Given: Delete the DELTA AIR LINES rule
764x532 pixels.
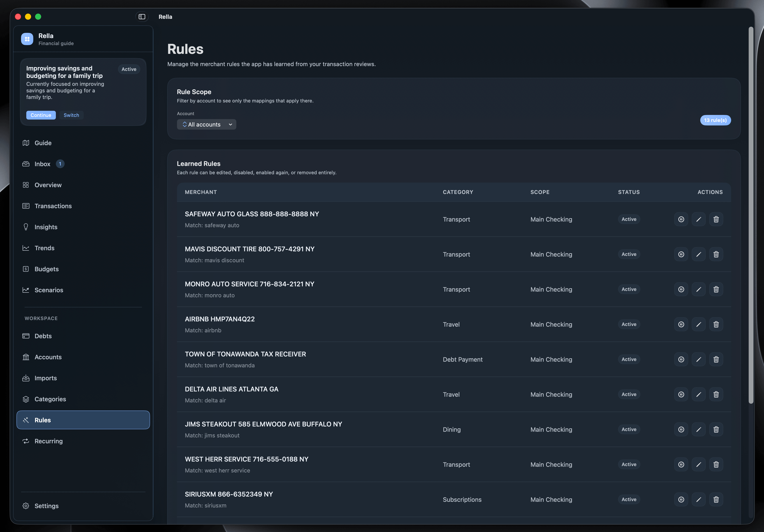Looking at the screenshot, I should [716, 394].
